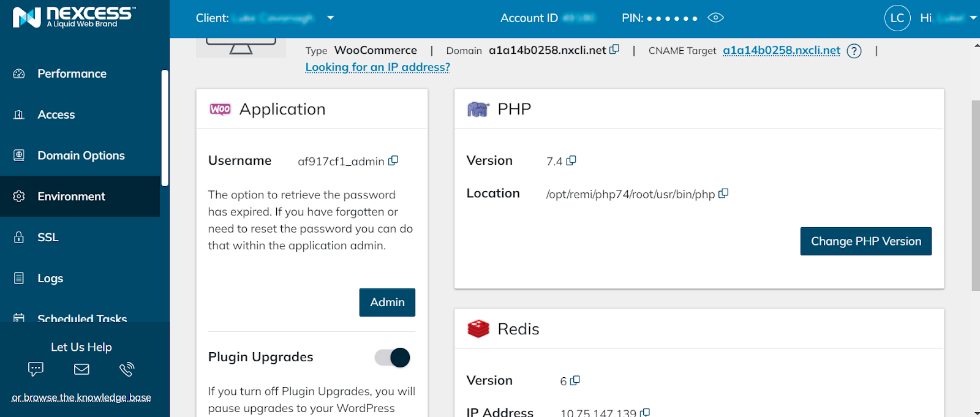
Task: Start a live chat with support
Action: pos(36,369)
